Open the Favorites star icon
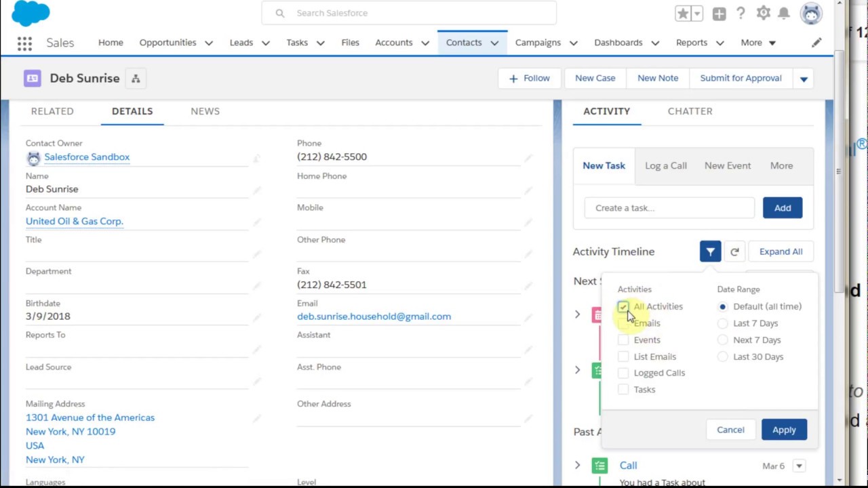 [x=683, y=14]
